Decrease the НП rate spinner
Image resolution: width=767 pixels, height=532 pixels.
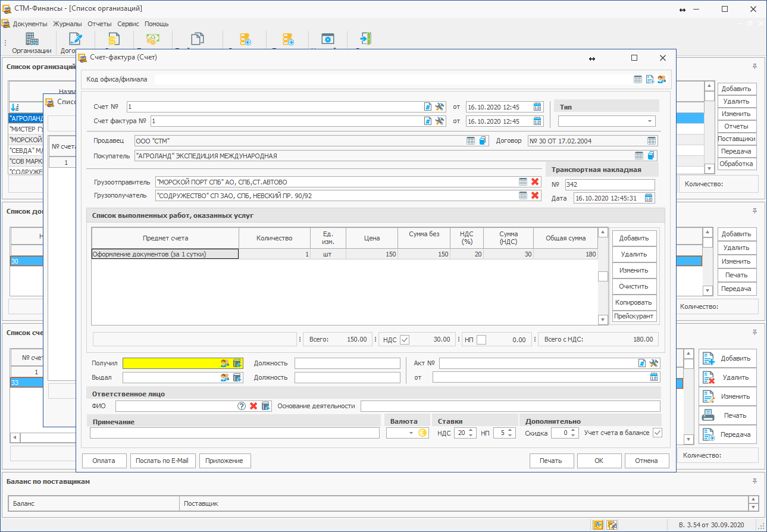[511, 436]
